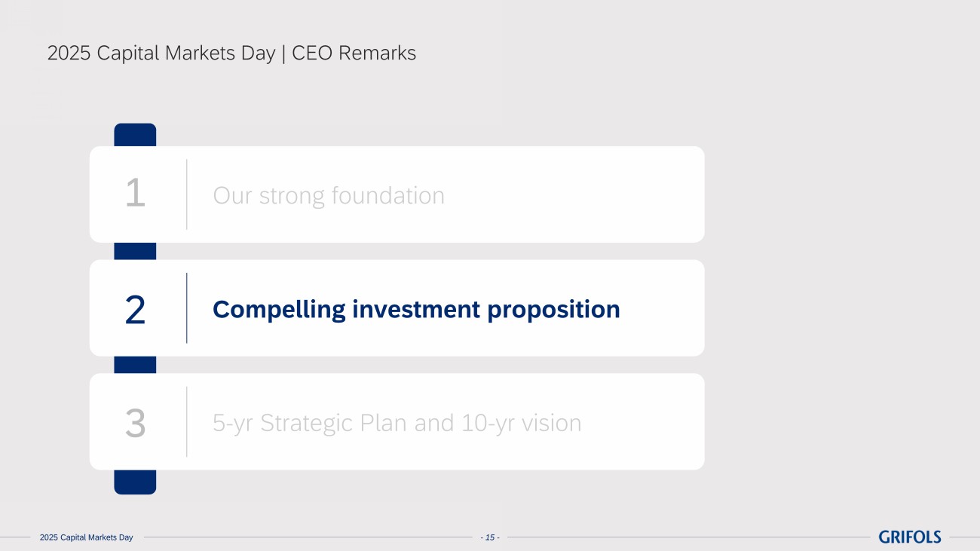Click the GRIFOLS logo in footer

(x=909, y=537)
